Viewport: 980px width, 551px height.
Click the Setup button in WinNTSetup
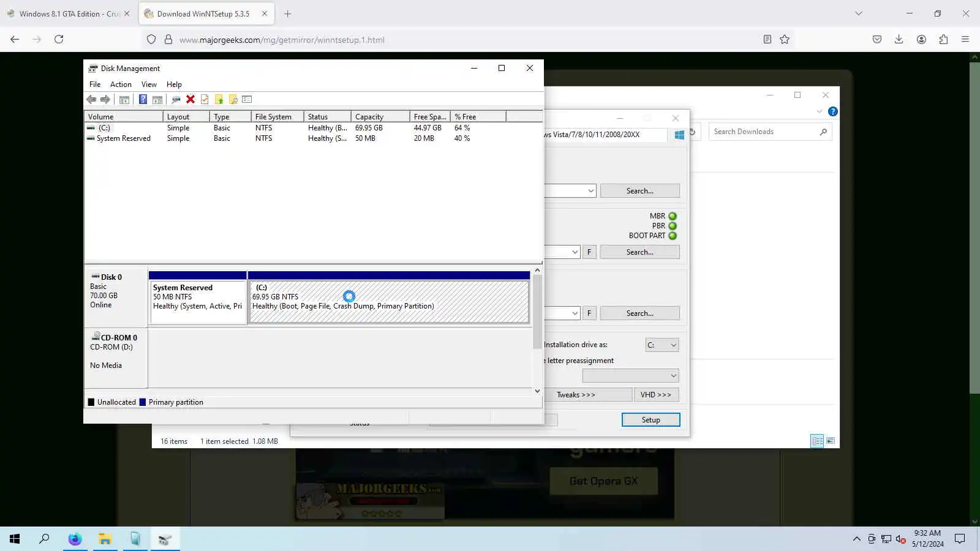(650, 419)
